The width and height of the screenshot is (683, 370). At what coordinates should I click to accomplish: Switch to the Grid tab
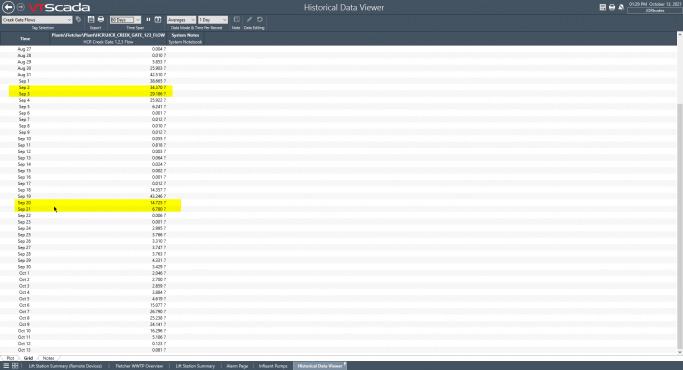[x=28, y=358]
